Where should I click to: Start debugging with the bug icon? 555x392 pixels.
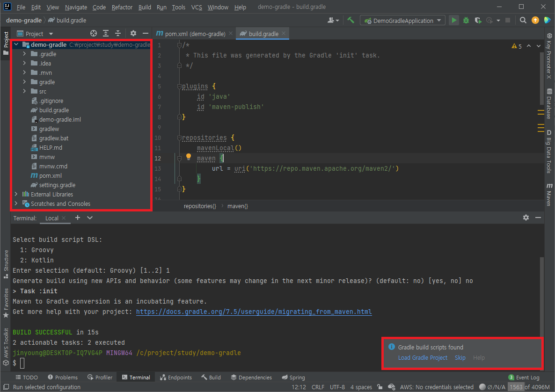466,20
